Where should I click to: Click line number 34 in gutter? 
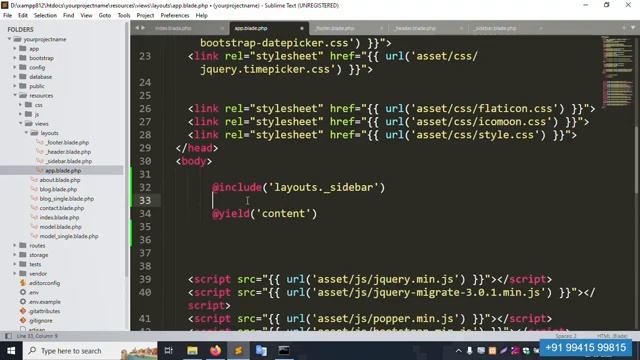tap(145, 213)
